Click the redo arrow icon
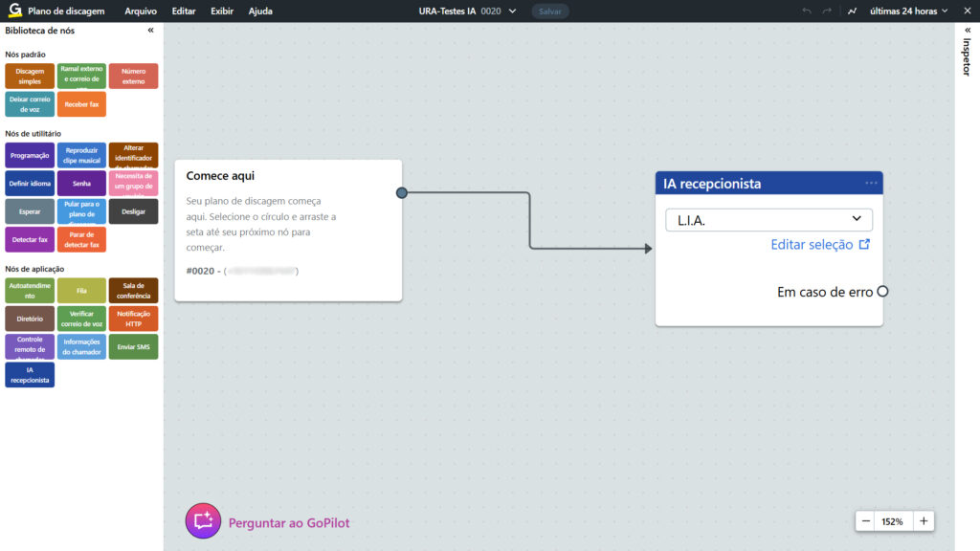Viewport: 980px width, 551px height. [x=828, y=11]
